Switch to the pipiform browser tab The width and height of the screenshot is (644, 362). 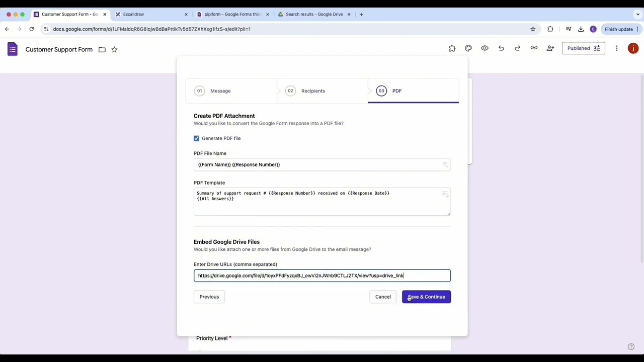[233, 14]
